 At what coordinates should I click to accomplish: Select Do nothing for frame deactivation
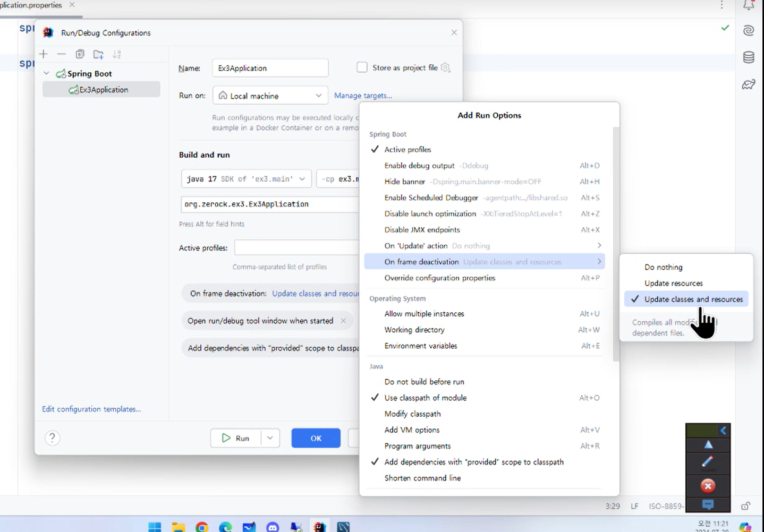point(686,267)
